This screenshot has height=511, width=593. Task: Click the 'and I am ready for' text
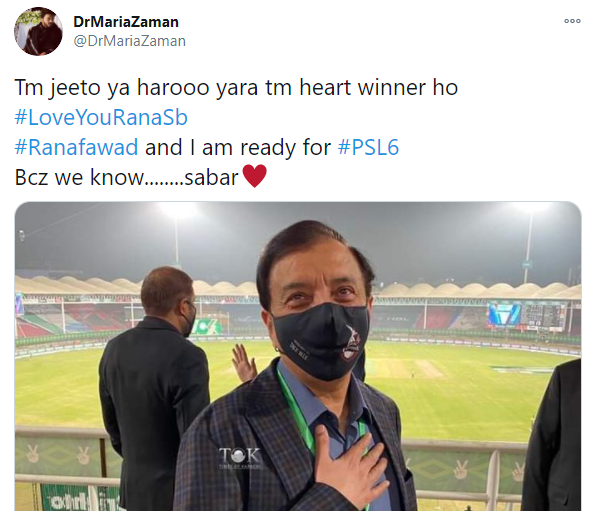tap(238, 147)
